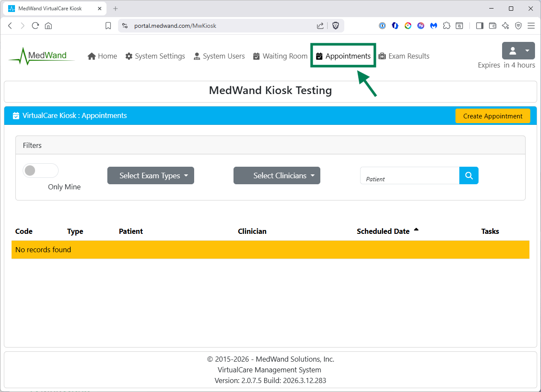Viewport: 541px width, 392px height.
Task: Enable the Only Mine filter switch
Action: 41,171
